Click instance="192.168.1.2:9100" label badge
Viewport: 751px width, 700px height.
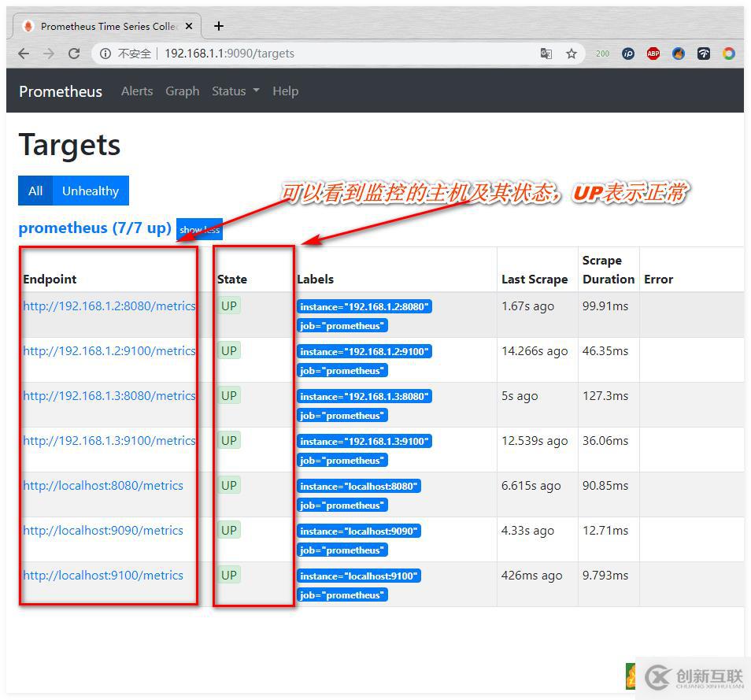(x=364, y=352)
